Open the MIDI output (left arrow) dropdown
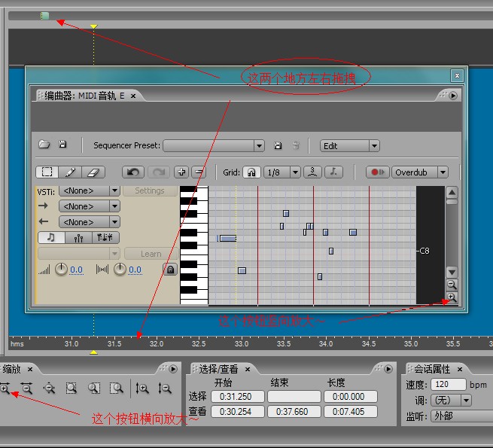This screenshot has height=448, width=493. (x=90, y=222)
